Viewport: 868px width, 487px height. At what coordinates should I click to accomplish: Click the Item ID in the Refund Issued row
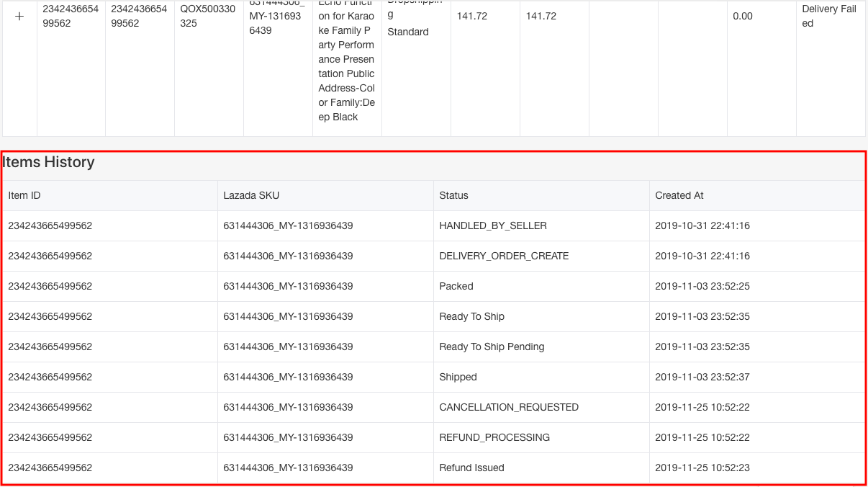click(x=50, y=468)
